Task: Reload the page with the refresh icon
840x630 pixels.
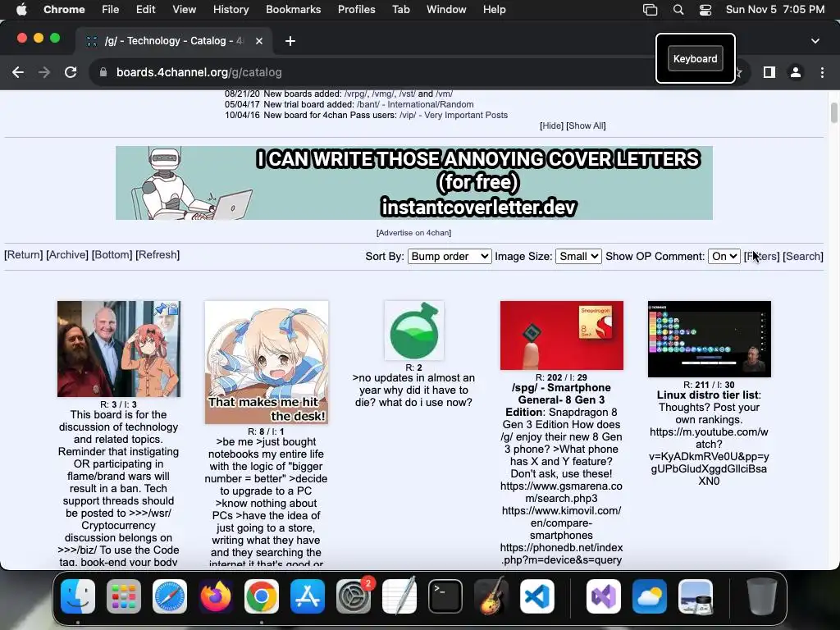Action: (x=71, y=72)
